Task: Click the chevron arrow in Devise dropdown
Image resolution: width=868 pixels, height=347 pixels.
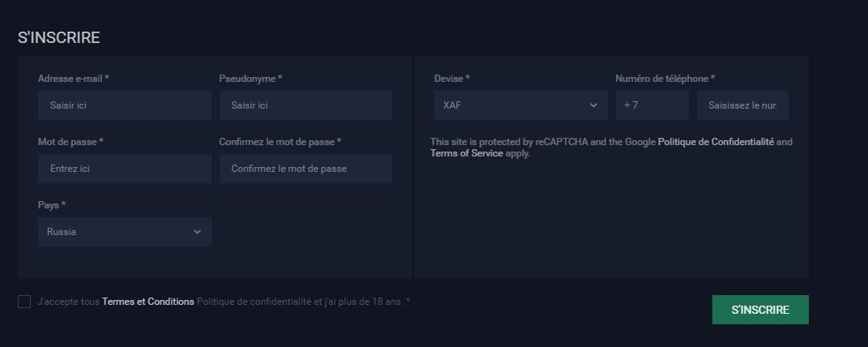Action: coord(593,105)
